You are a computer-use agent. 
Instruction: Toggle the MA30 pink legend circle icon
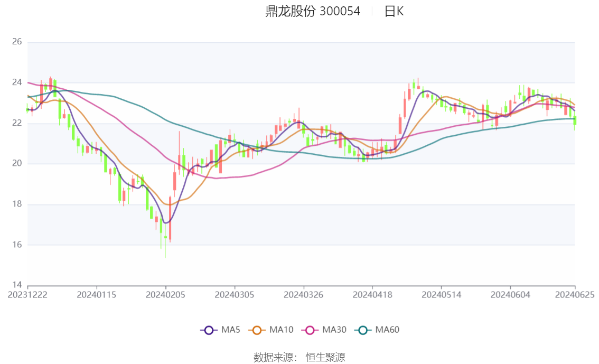pyautogui.click(x=310, y=330)
